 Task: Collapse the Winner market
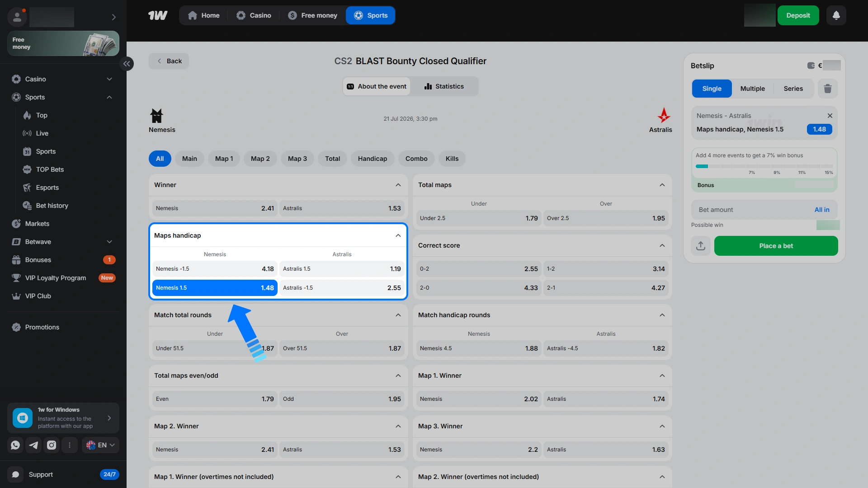point(398,185)
